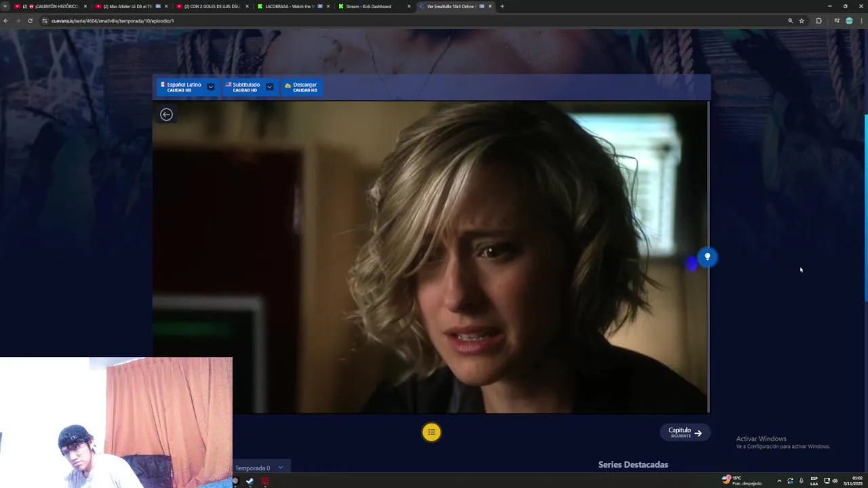Switch to the CALENTÓN HISTÓRICO YouTube tab

[x=50, y=6]
